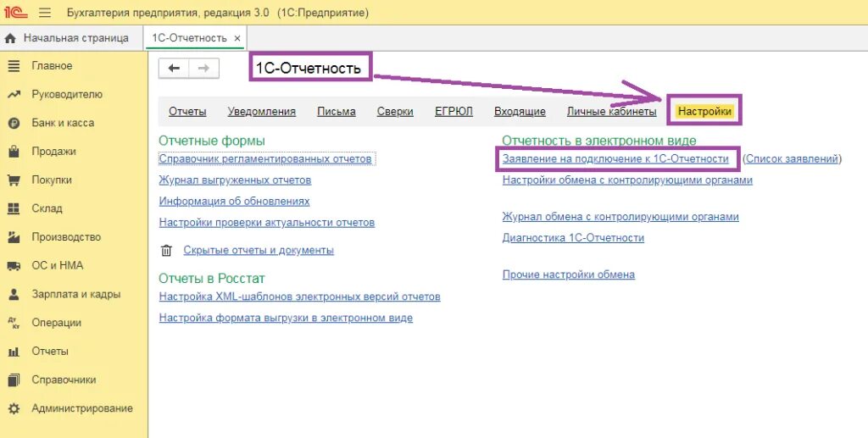Open Скрытые отчеты и документы link
Viewport: 868px width, 438px height.
(x=259, y=251)
